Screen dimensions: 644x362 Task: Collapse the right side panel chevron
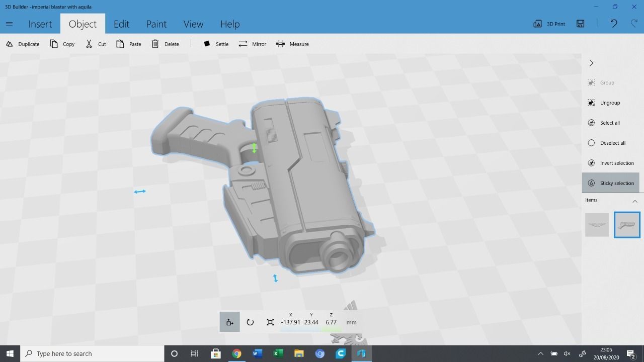(591, 63)
